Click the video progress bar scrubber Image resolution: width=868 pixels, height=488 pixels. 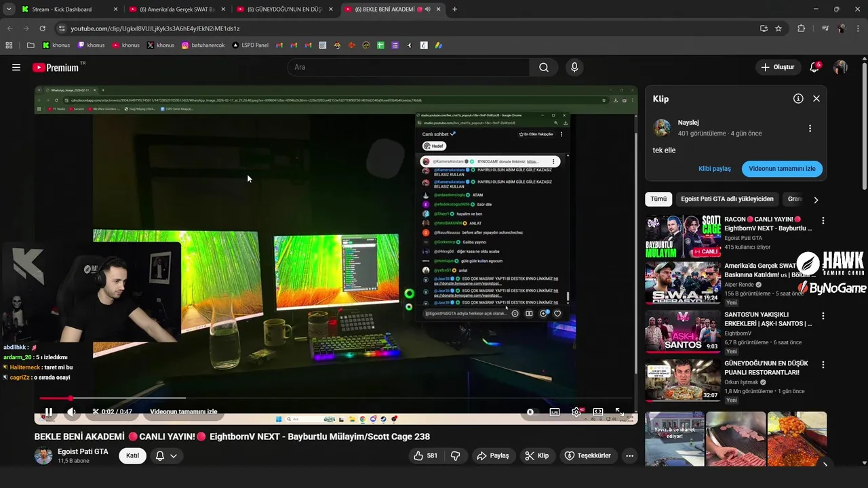pos(70,398)
